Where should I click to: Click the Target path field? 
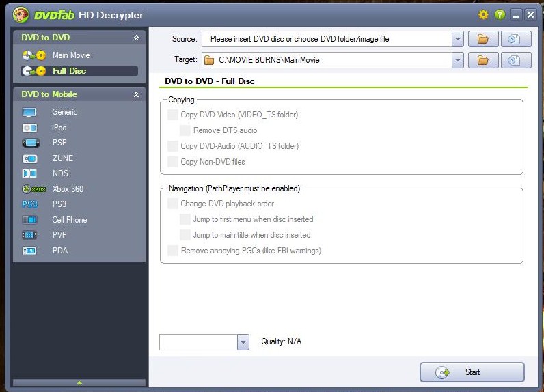327,60
